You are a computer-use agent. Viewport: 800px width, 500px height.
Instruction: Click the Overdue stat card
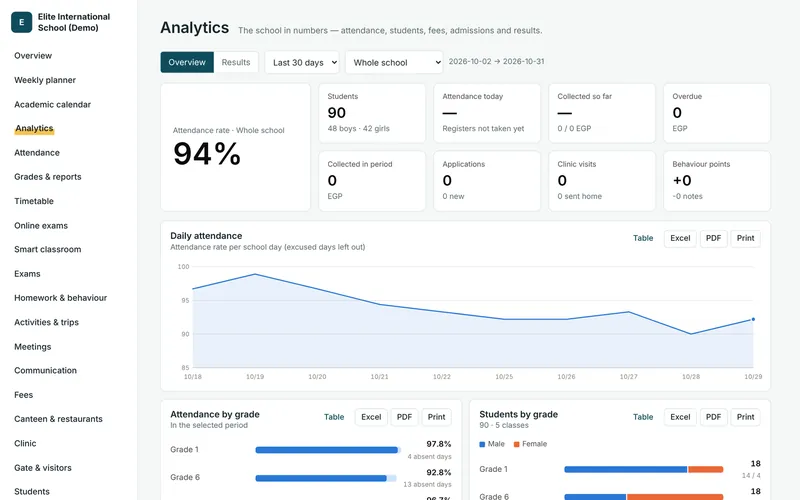click(x=717, y=113)
